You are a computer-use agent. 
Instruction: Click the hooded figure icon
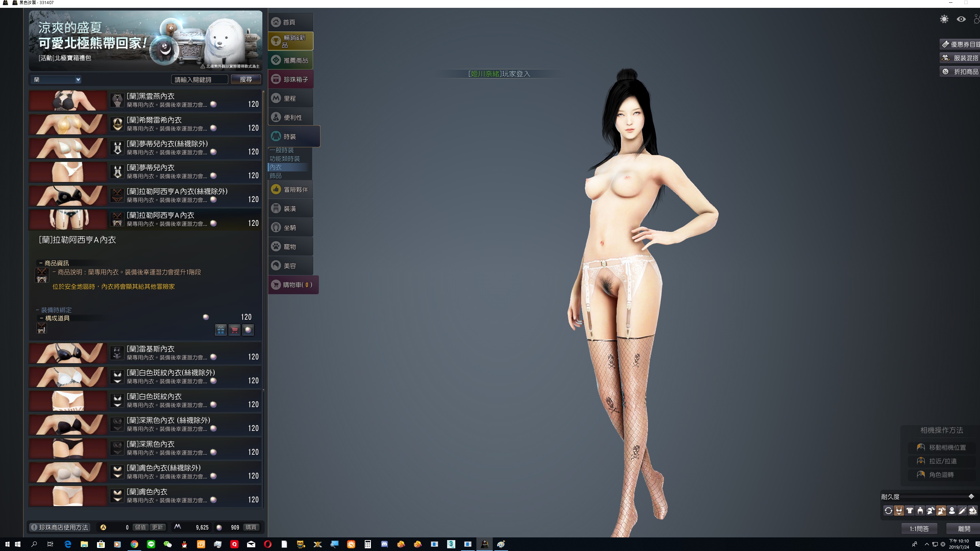952,511
